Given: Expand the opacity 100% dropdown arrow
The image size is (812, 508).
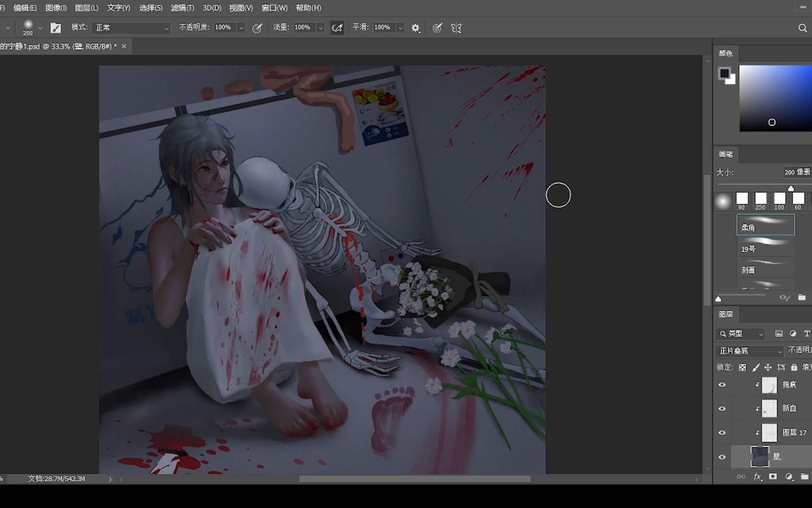Looking at the screenshot, I should pyautogui.click(x=241, y=28).
